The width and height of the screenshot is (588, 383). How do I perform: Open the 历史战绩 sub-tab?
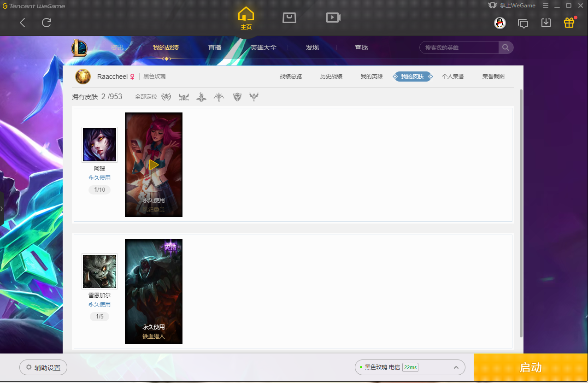(x=331, y=77)
